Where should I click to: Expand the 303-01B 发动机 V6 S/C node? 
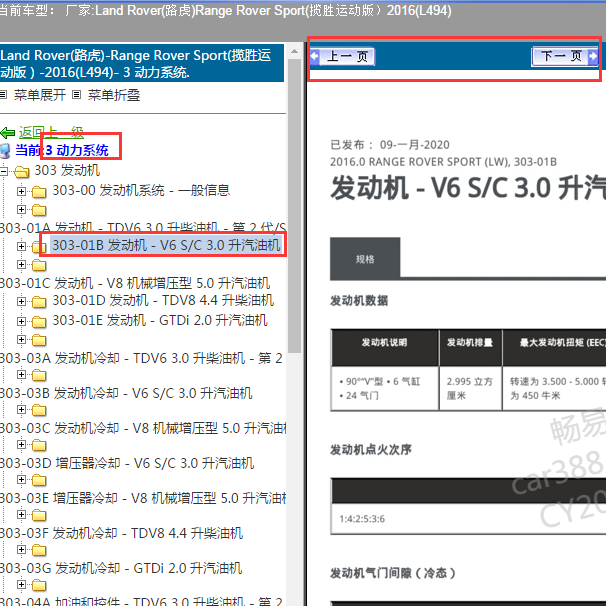21,246
